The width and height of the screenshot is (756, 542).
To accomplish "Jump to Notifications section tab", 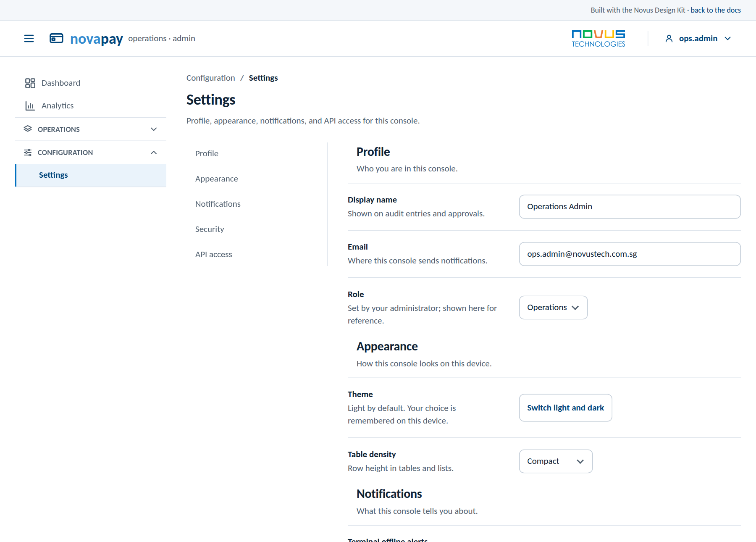I will (218, 204).
